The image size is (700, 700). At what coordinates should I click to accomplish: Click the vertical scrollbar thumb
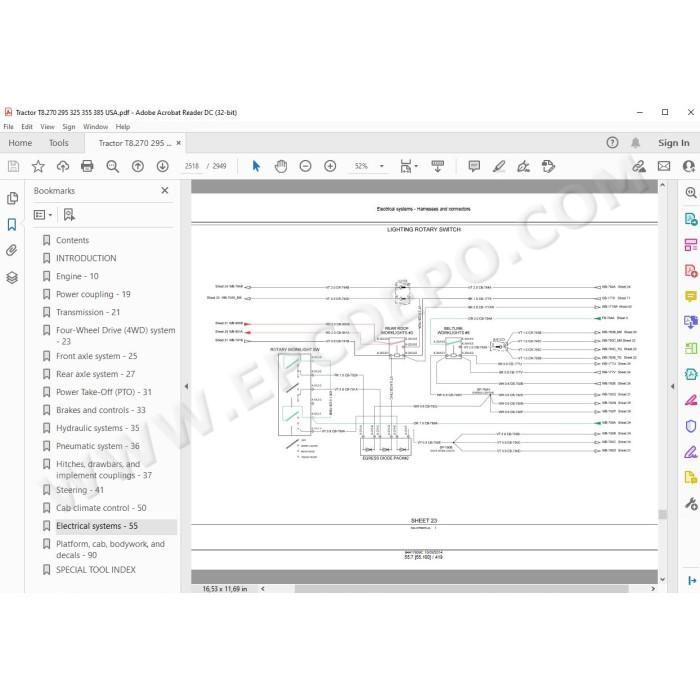[662, 514]
